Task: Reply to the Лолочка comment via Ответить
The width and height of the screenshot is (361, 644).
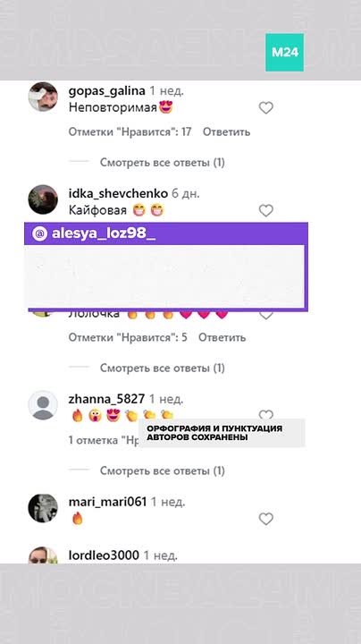Action: pyautogui.click(x=222, y=337)
